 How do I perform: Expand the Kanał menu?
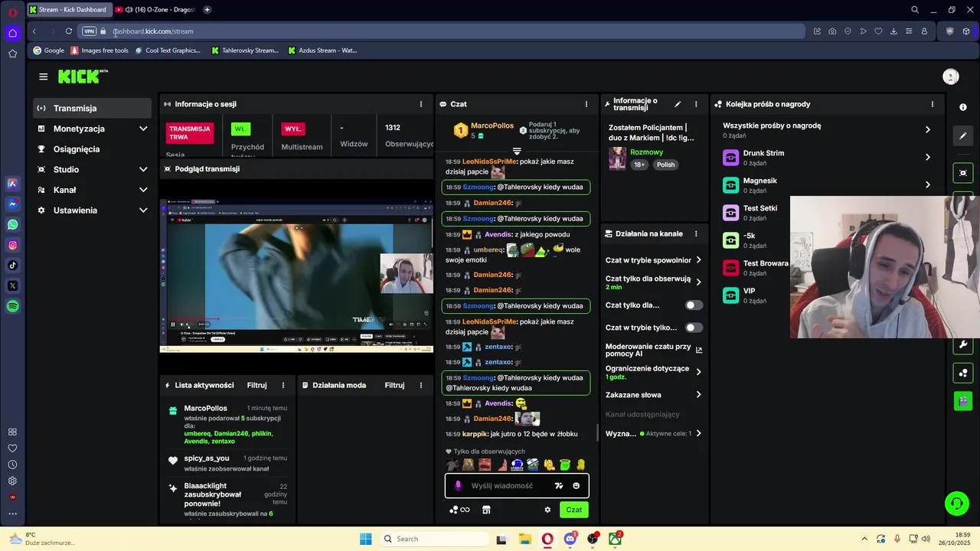coord(92,190)
